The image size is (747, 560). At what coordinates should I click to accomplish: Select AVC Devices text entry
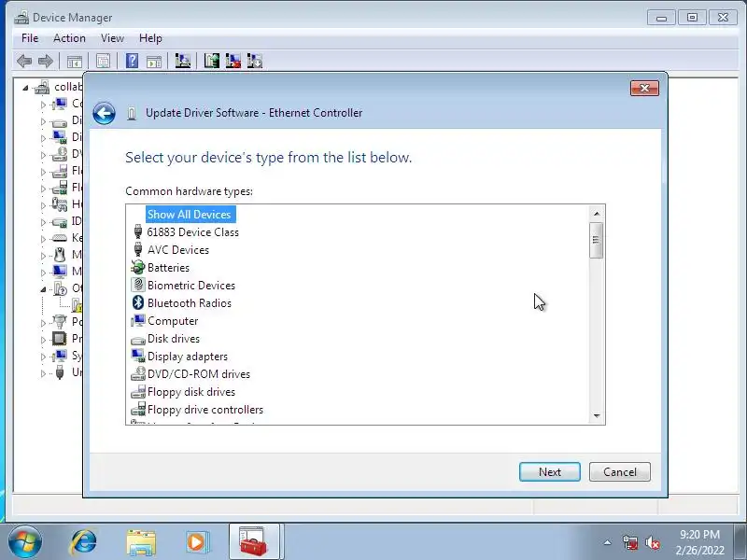click(178, 249)
